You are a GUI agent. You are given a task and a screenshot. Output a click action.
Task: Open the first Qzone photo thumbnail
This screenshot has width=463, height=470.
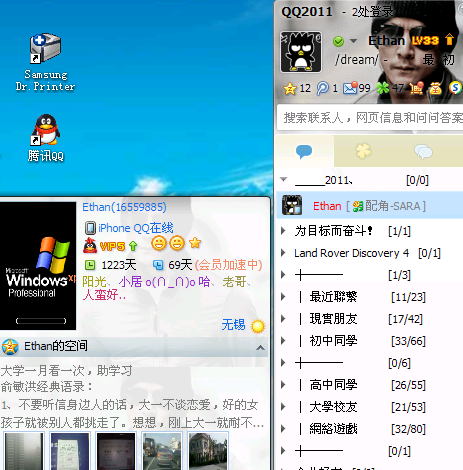point(23,451)
